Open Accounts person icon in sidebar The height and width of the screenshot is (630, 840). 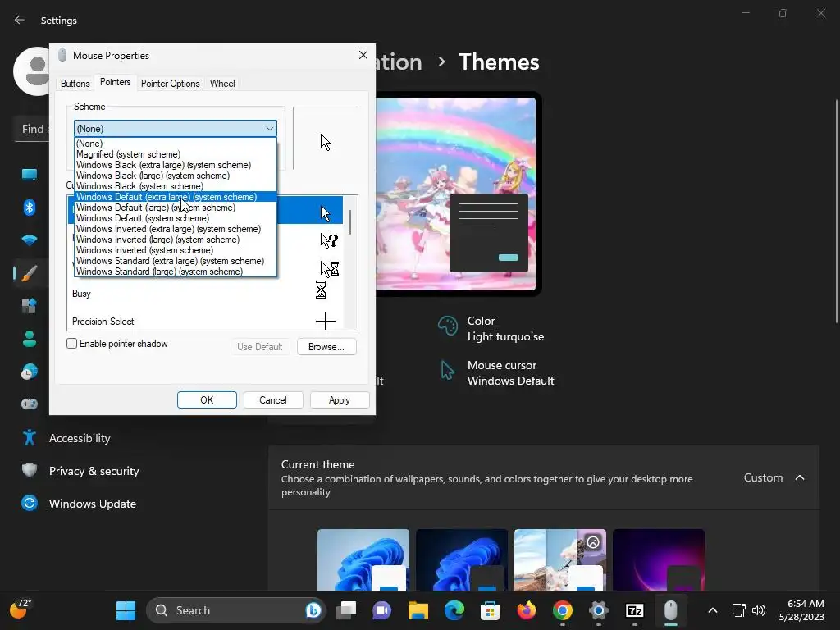30,339
